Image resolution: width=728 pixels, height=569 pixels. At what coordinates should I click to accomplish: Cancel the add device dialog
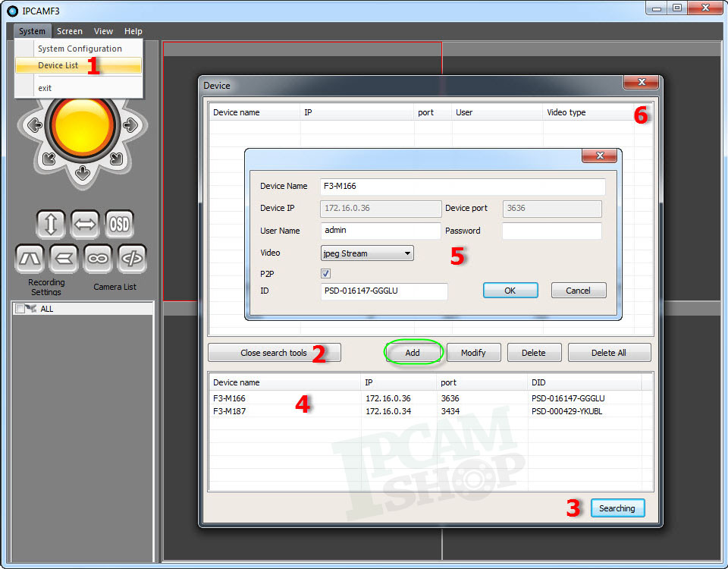click(x=579, y=291)
